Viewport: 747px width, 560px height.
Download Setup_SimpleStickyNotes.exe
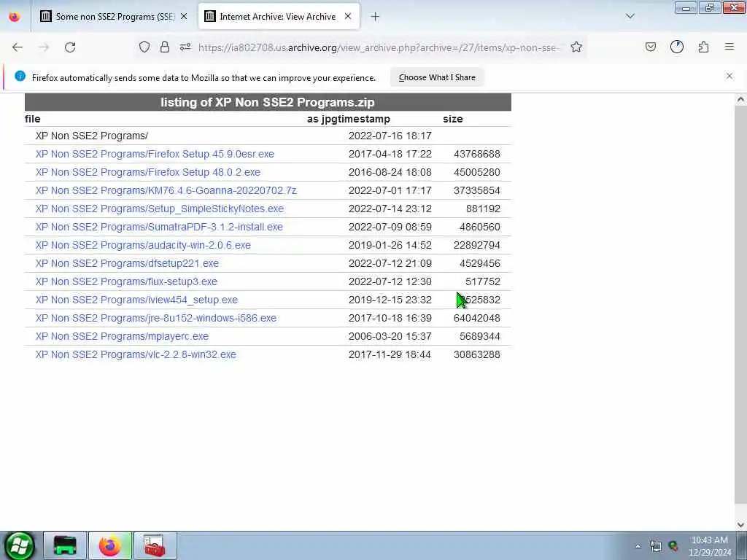click(x=160, y=209)
